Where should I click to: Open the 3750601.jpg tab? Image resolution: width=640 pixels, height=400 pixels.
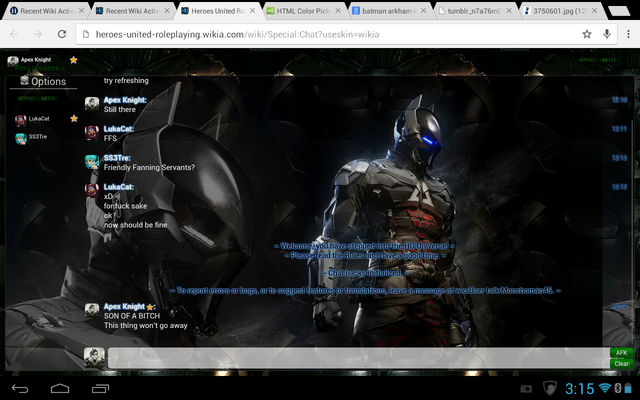pyautogui.click(x=560, y=11)
